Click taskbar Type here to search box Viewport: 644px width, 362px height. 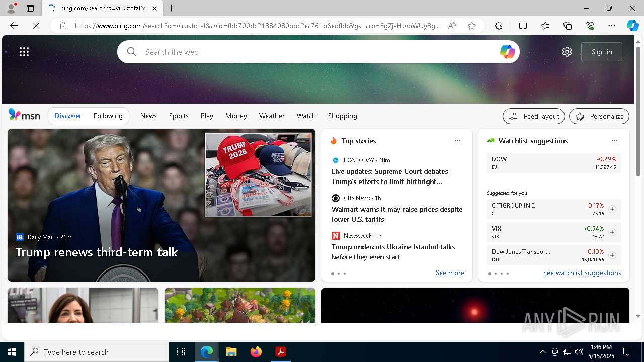pos(97,352)
